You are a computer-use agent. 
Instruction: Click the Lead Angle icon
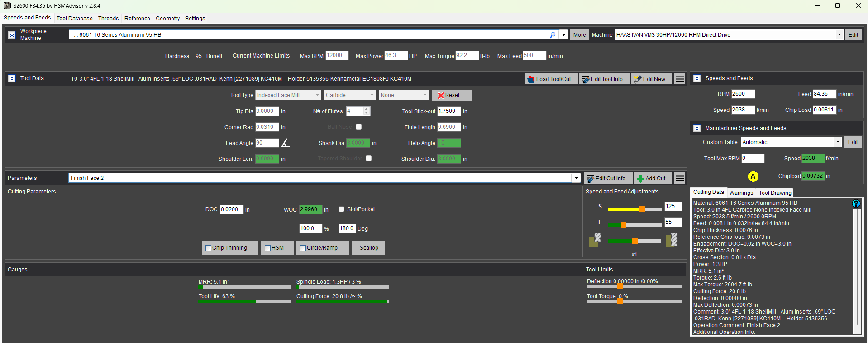[x=285, y=143]
